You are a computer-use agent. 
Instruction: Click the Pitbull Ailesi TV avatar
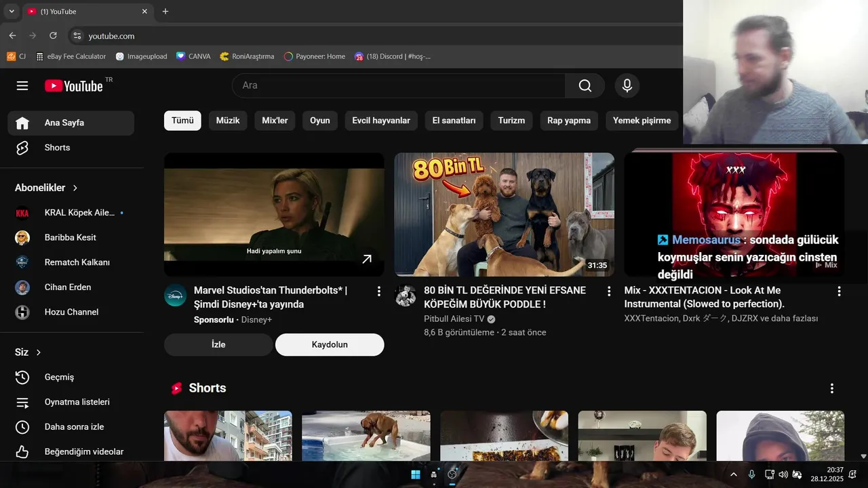pyautogui.click(x=406, y=296)
